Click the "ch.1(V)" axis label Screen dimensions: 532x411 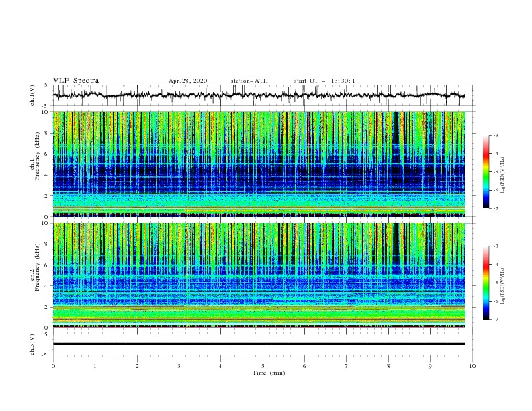coord(32,95)
